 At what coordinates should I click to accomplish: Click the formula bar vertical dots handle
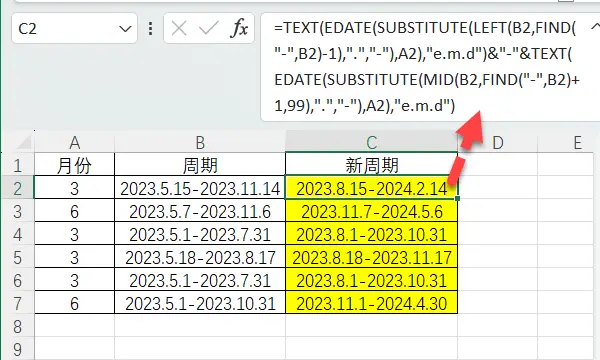[x=151, y=29]
